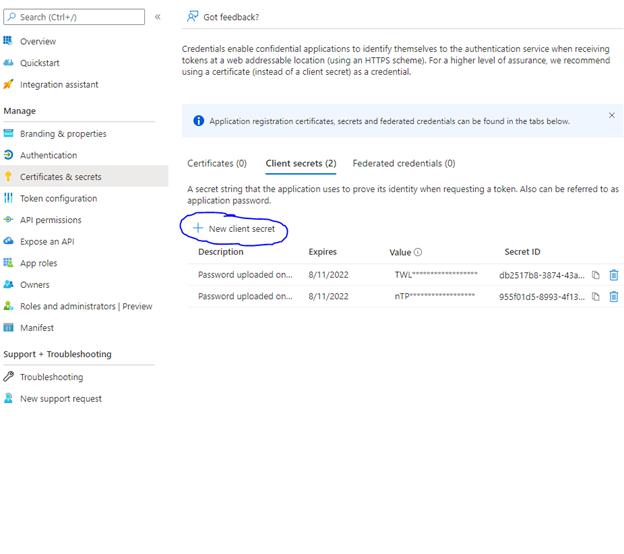Dismiss the information banner
The height and width of the screenshot is (554, 624).
(x=612, y=116)
